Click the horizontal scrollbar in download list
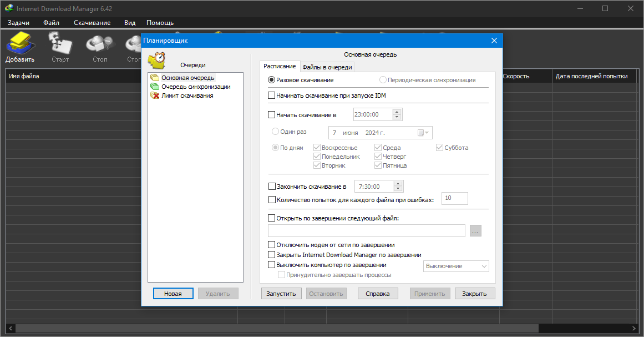This screenshot has width=644, height=337. [x=277, y=328]
